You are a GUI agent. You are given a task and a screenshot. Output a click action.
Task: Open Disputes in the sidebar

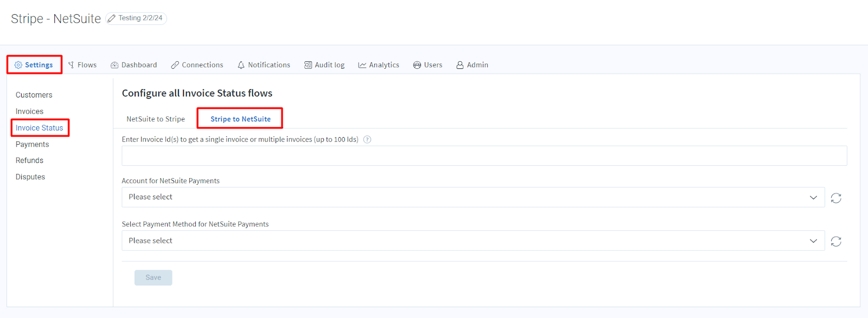[30, 177]
